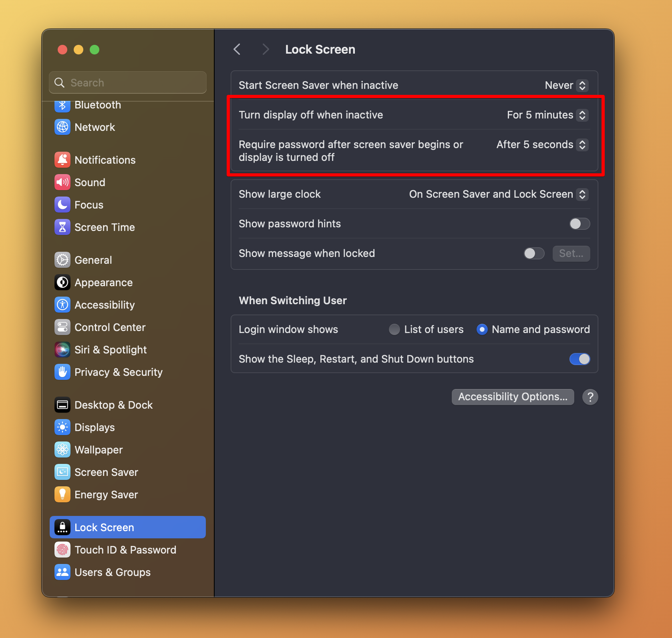Turn on Show message when locked
Viewport: 672px width, 638px height.
tap(533, 253)
